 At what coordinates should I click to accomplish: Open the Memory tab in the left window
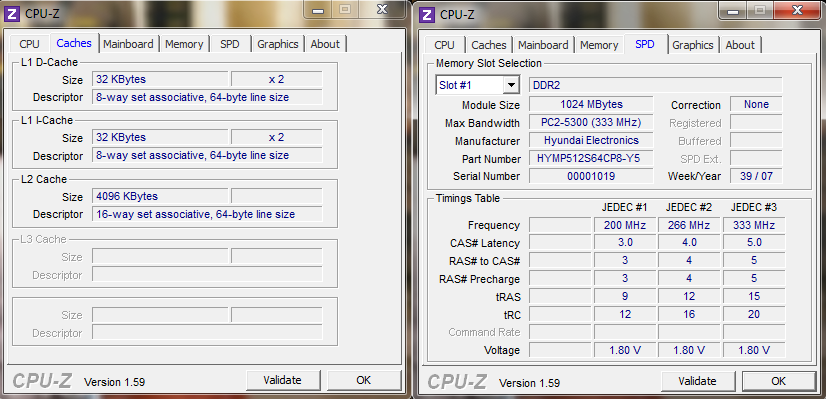point(184,44)
